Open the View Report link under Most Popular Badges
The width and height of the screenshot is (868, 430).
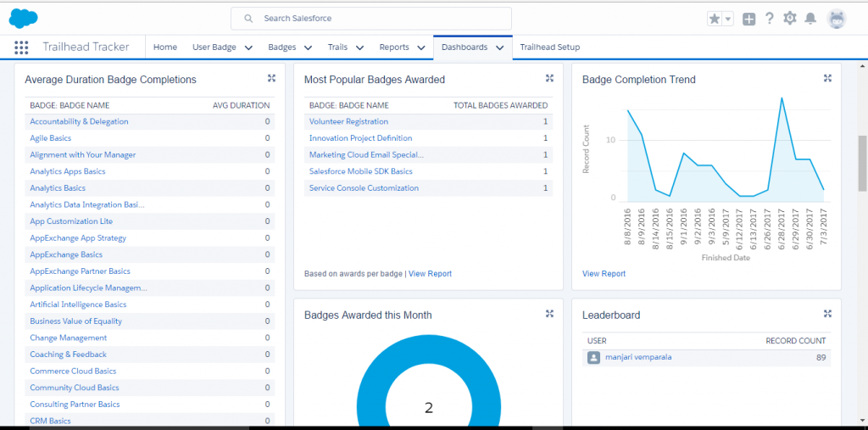pyautogui.click(x=430, y=274)
